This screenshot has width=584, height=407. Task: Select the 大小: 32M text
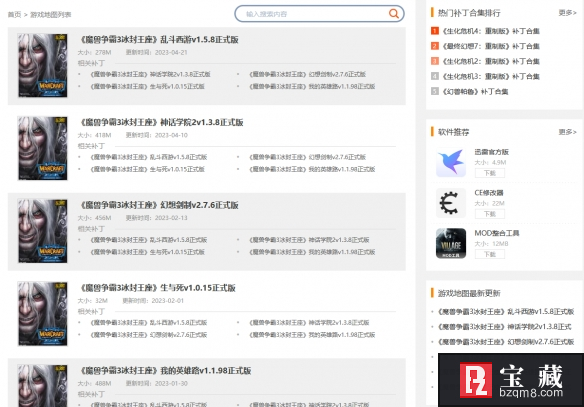click(x=92, y=300)
